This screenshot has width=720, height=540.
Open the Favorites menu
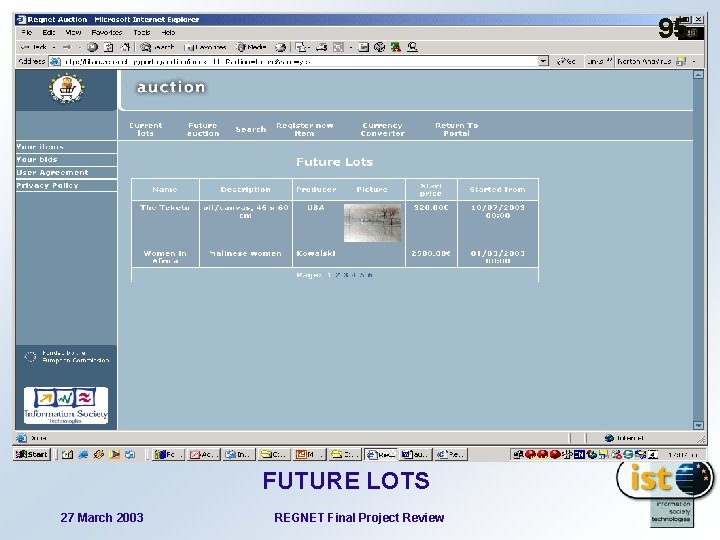[107, 33]
